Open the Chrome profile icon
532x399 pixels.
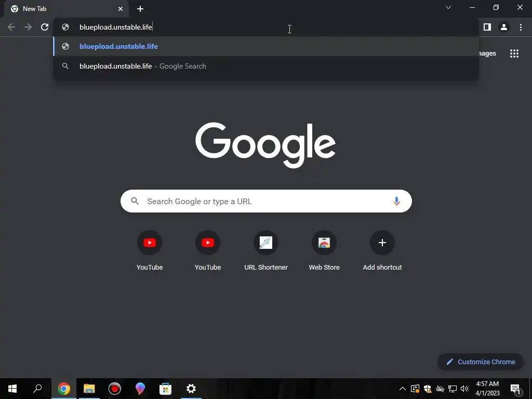click(x=504, y=27)
